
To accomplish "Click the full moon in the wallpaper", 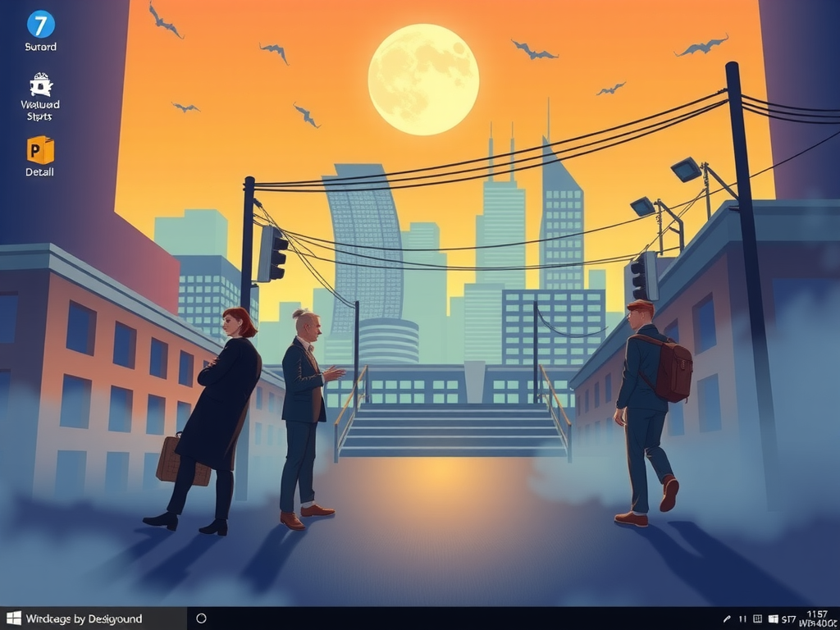I will pyautogui.click(x=423, y=79).
